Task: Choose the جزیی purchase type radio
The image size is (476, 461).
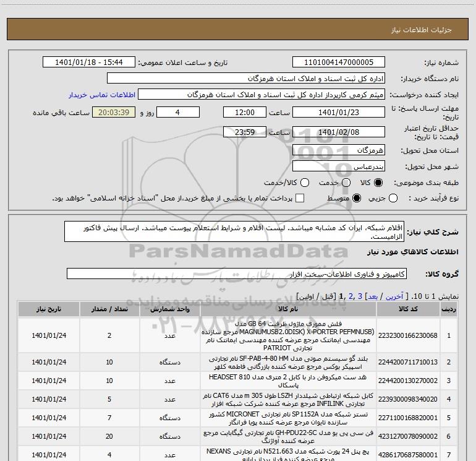Action: coord(393,198)
